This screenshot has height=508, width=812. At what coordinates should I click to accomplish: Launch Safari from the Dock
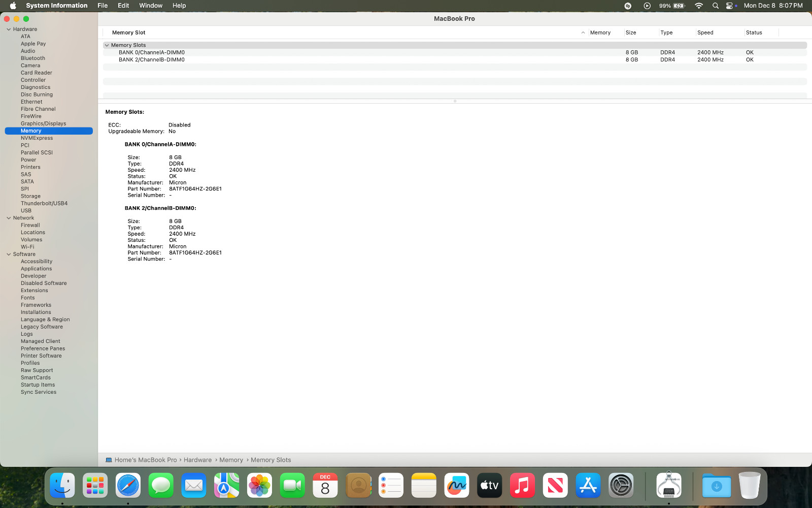point(128,485)
